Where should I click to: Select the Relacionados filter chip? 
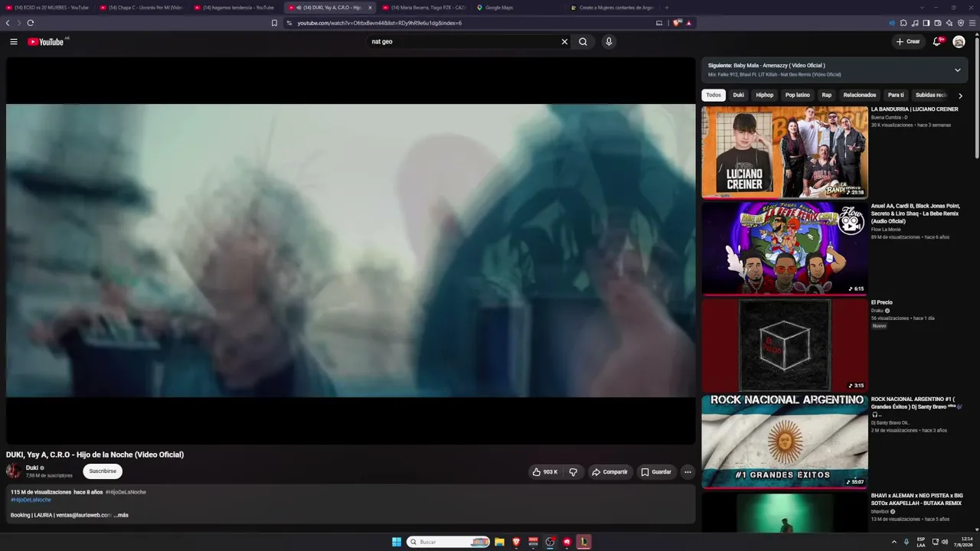860,95
